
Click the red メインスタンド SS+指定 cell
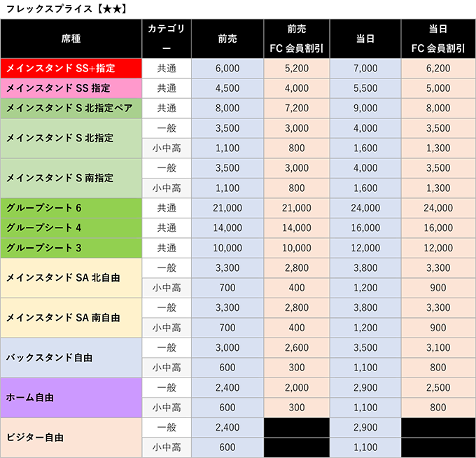(71, 68)
